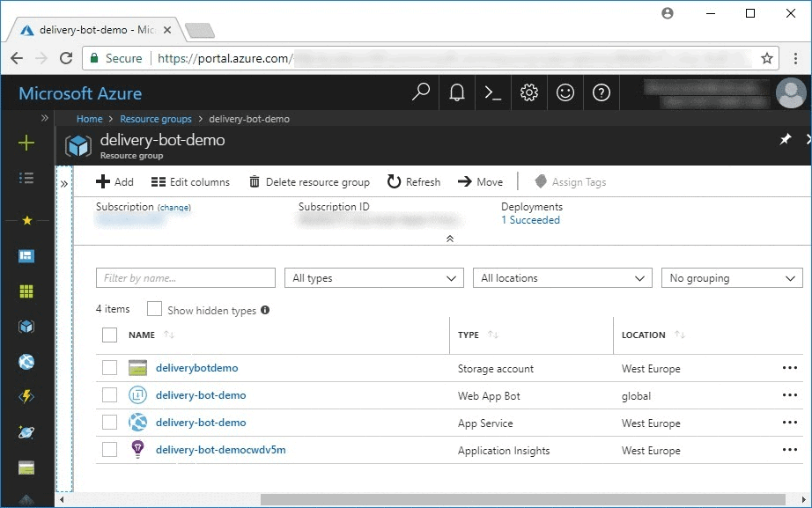812x508 pixels.
Task: Bookmark this page with the star
Action: 767,58
